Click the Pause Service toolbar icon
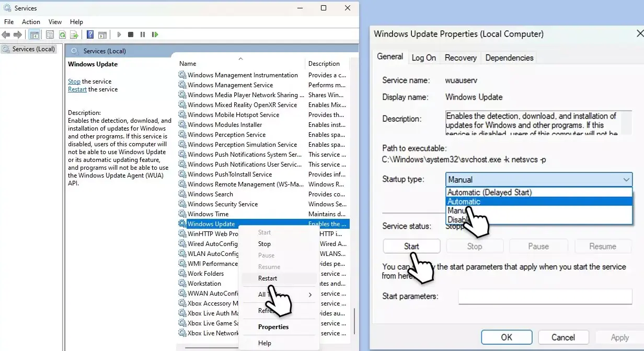 (x=143, y=34)
